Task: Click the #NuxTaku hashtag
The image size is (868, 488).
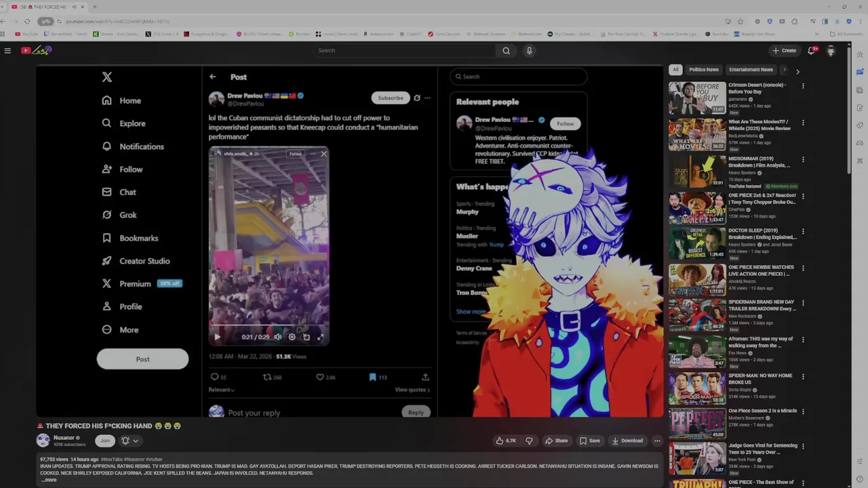Action: coord(114,460)
